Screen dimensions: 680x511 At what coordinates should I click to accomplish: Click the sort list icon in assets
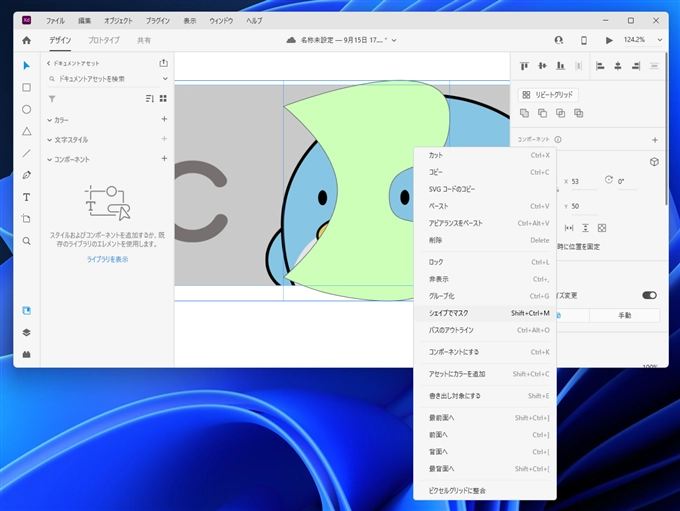[150, 98]
